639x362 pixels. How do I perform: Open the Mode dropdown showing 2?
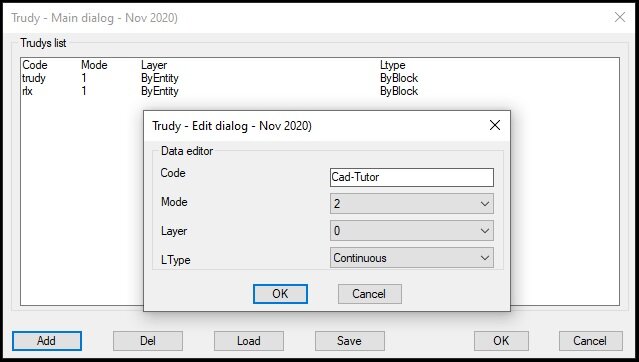[412, 203]
